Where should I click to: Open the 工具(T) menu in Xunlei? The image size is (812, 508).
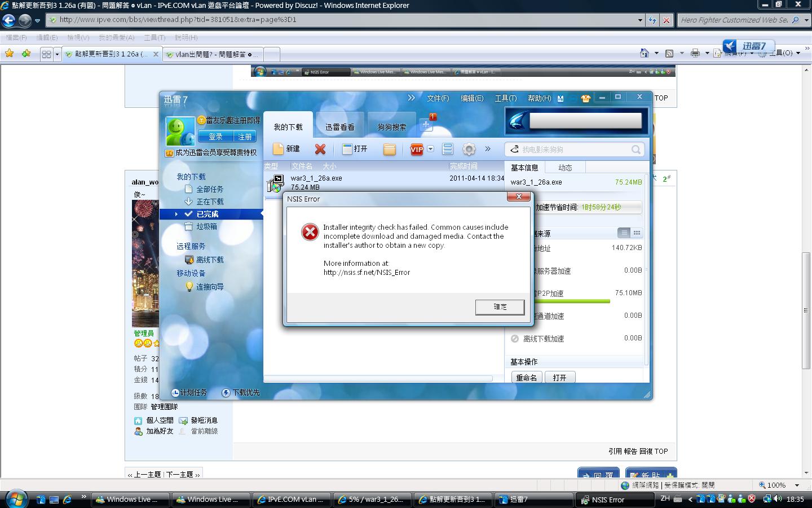click(506, 98)
